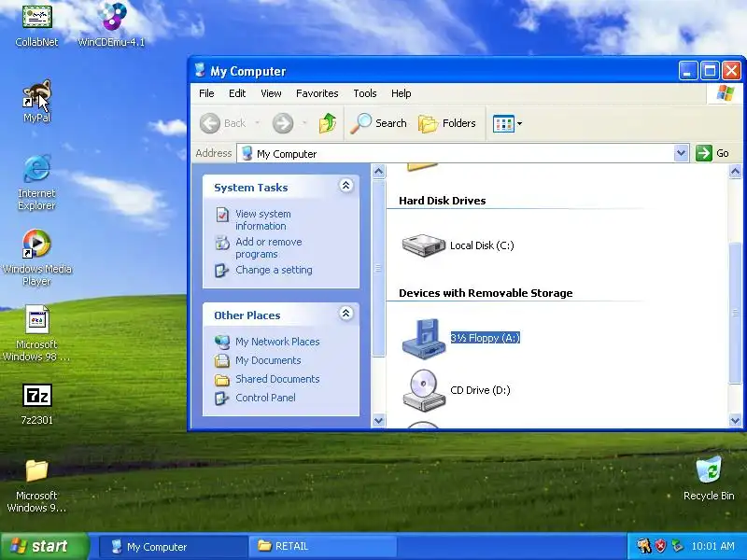This screenshot has width=747, height=560.
Task: Click the Hard Disk Drives group header
Action: (442, 201)
